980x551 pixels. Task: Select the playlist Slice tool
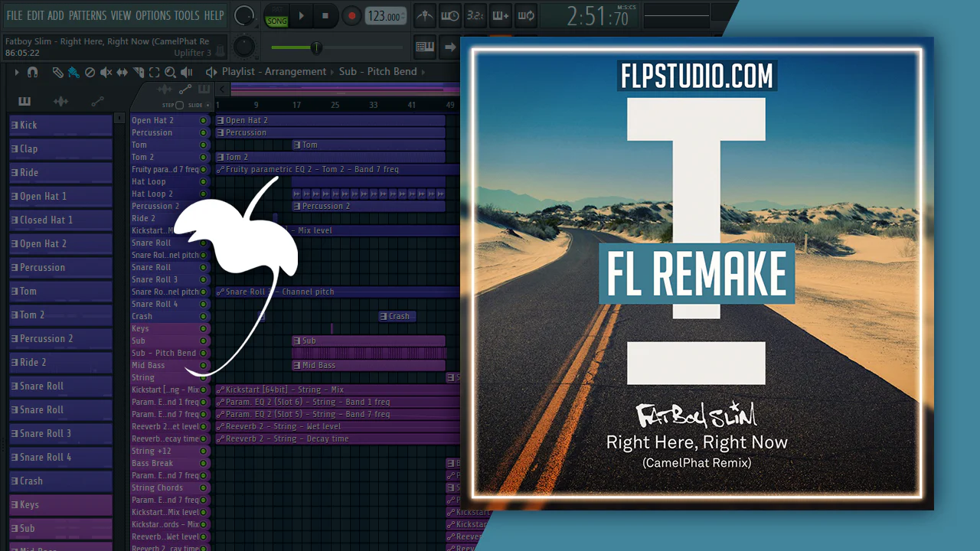[x=139, y=72]
